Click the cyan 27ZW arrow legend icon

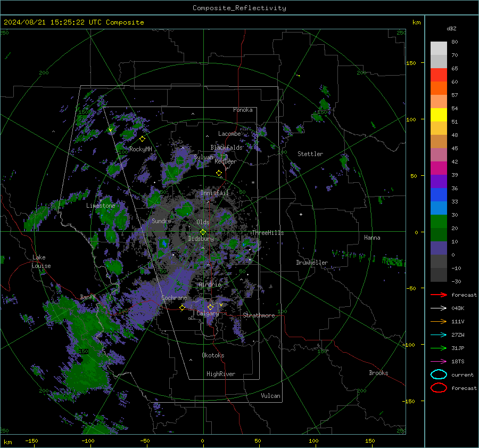pyautogui.click(x=439, y=335)
